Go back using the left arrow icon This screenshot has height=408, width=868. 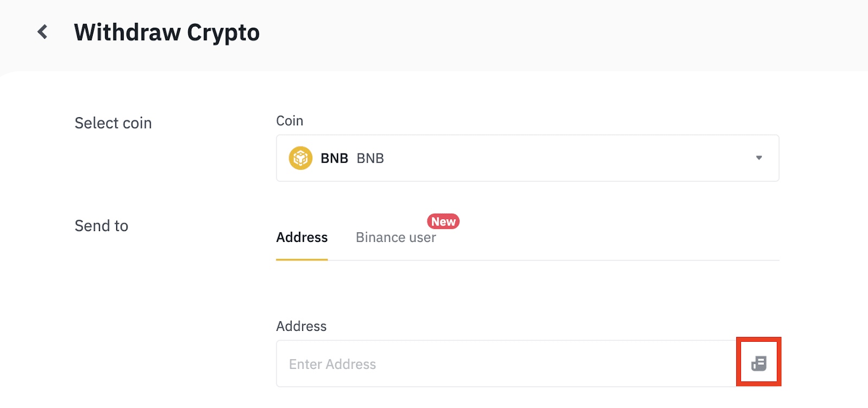click(42, 32)
